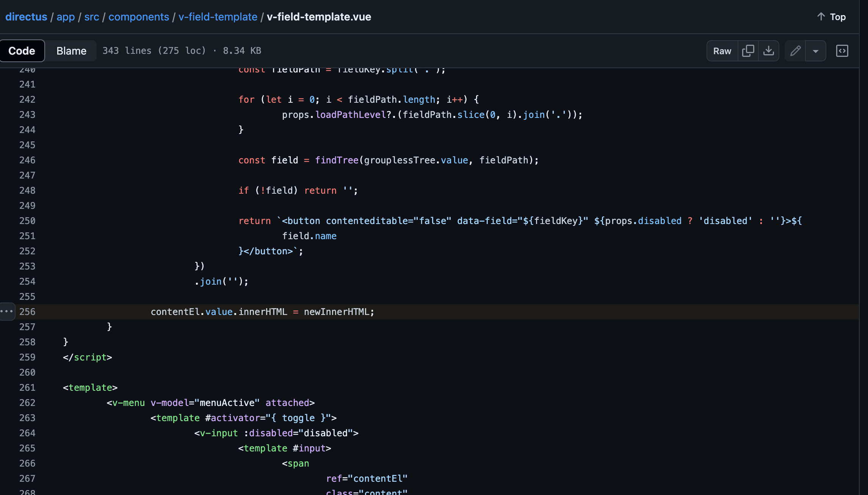Select line number 246
Screen dimensions: 868x495
(x=27, y=160)
